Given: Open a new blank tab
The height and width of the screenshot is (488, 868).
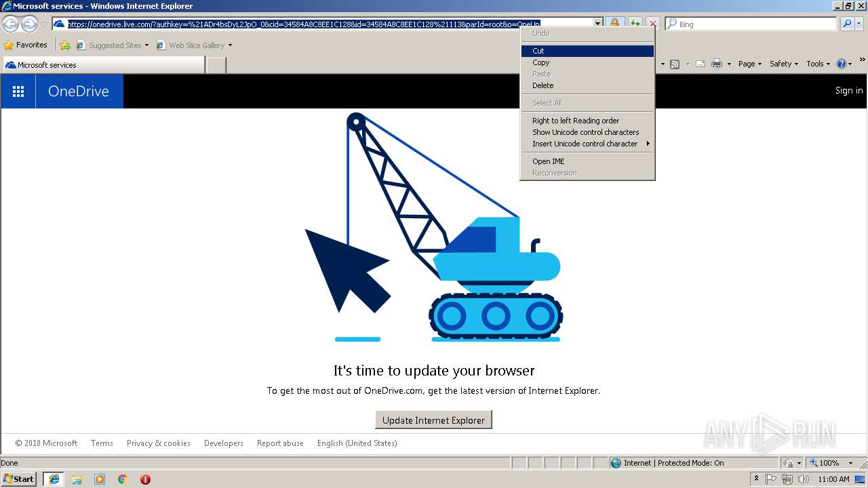Looking at the screenshot, I should pos(216,65).
